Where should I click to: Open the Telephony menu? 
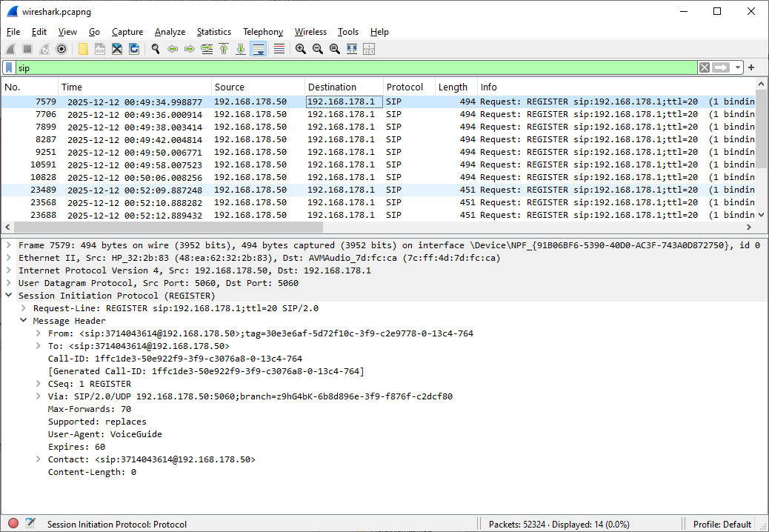pyautogui.click(x=263, y=32)
